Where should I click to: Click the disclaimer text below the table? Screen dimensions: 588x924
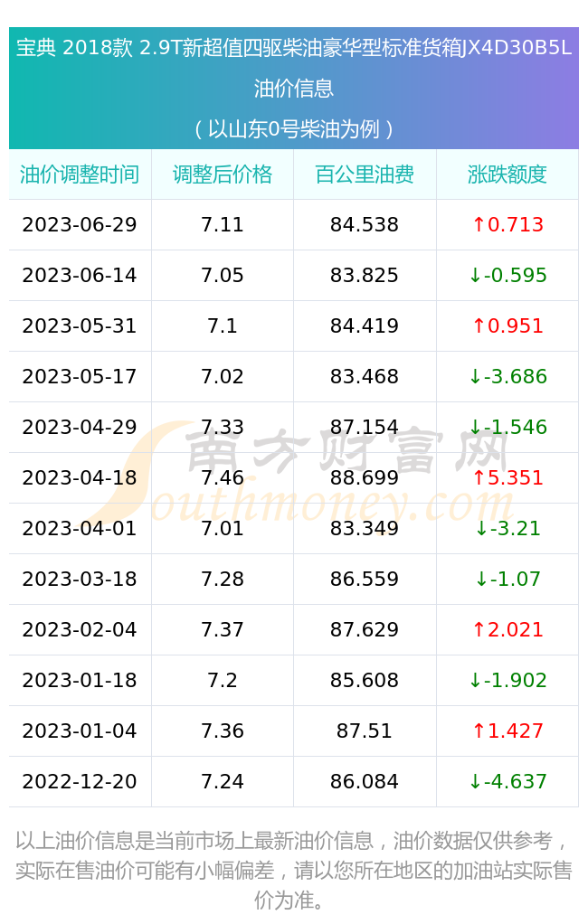click(294, 870)
